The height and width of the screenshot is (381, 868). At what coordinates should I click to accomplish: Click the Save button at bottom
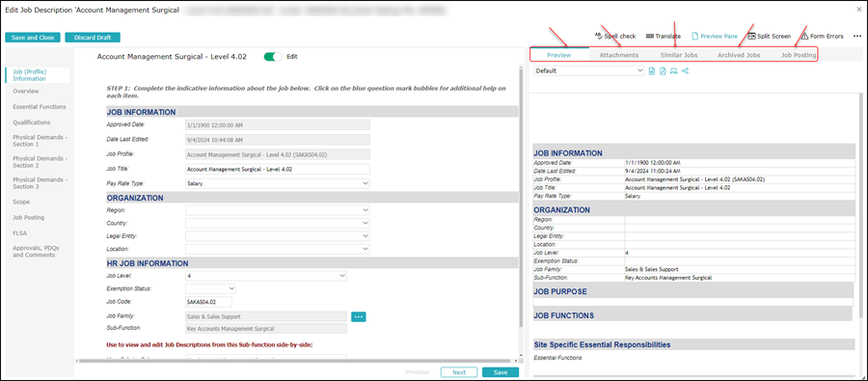pyautogui.click(x=501, y=372)
